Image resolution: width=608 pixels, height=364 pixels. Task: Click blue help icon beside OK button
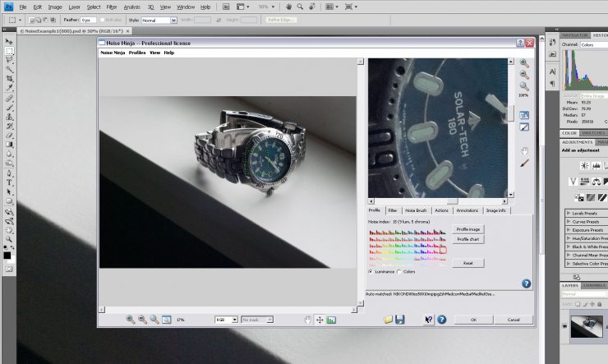[x=442, y=320]
